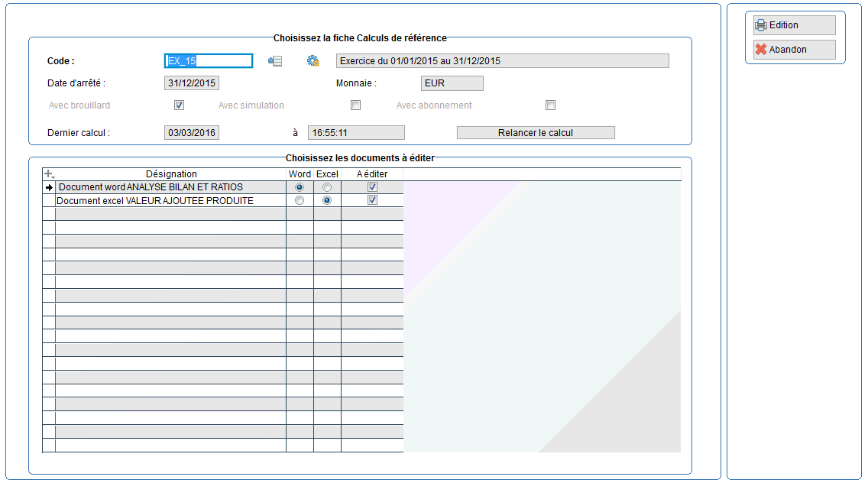Open the code lookup list icon
Image resolution: width=868 pixels, height=483 pixels.
tap(275, 61)
